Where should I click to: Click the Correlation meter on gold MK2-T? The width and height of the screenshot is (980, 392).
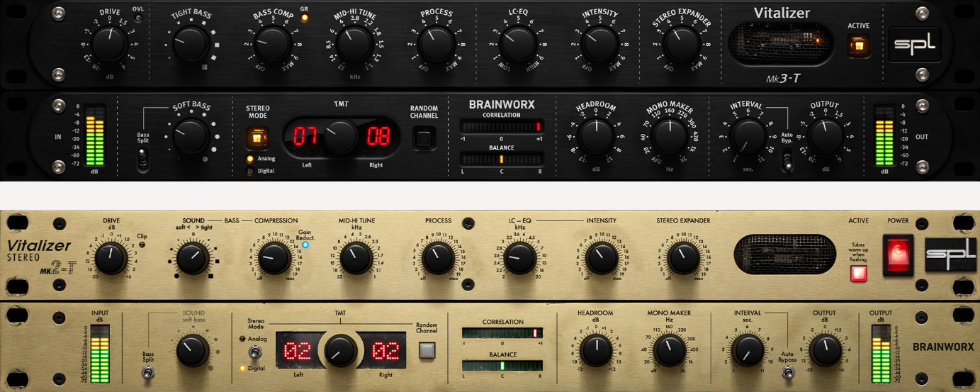502,333
